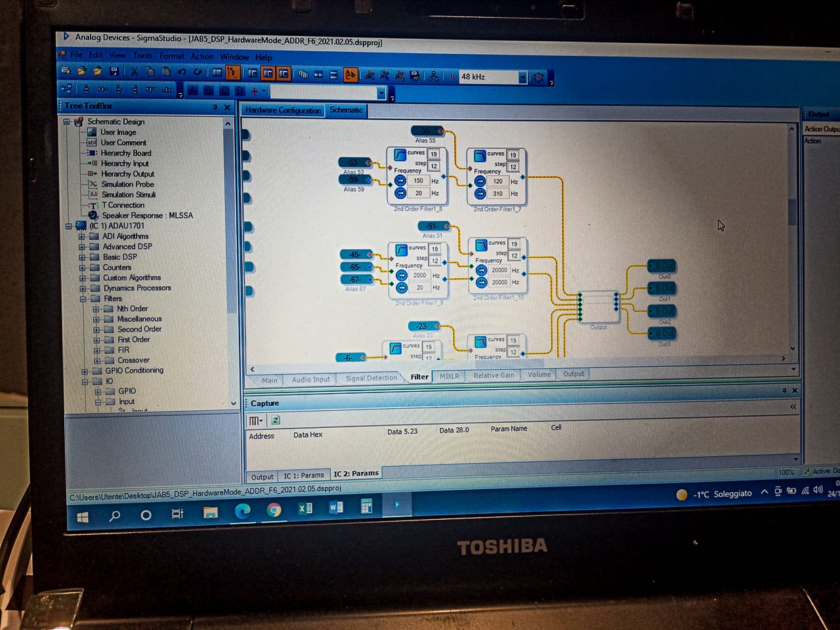Open the IC 1: Params bottom tab

304,475
